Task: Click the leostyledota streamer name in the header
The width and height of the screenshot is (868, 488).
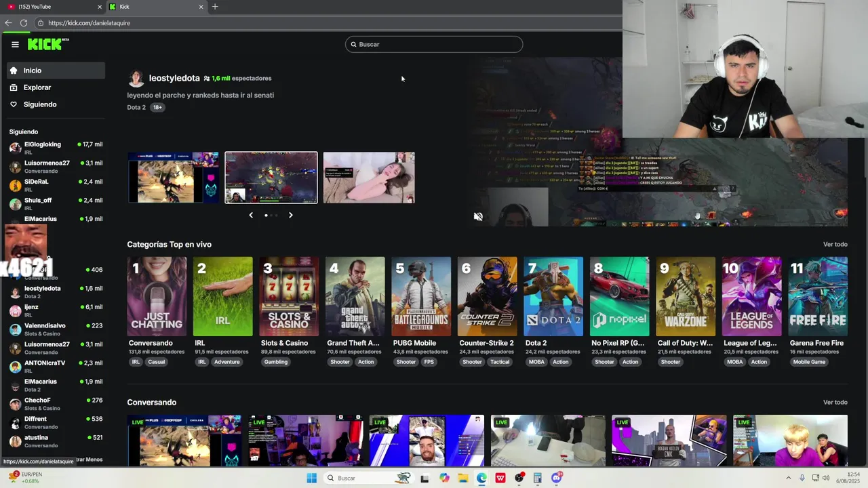Action: pos(174,78)
